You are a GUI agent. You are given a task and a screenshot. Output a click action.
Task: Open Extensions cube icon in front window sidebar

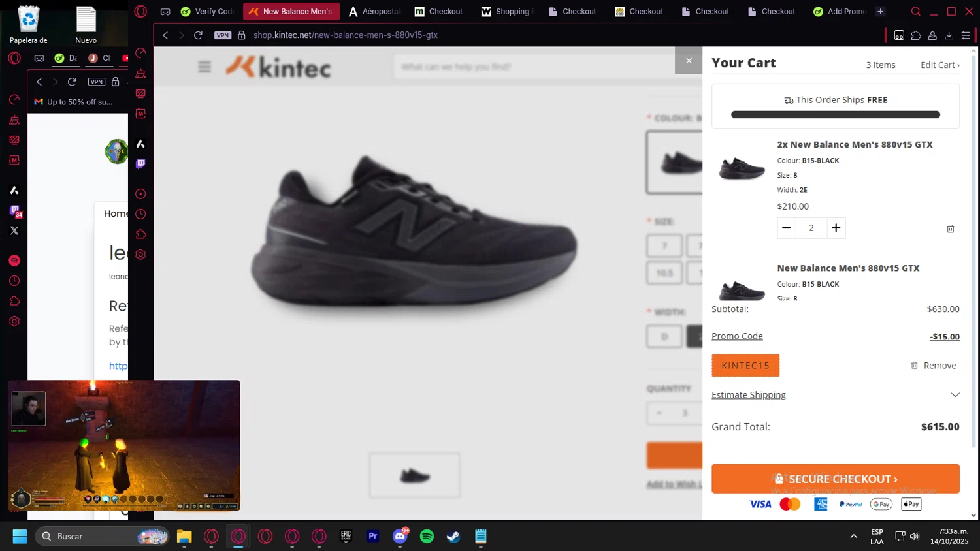[x=140, y=234]
